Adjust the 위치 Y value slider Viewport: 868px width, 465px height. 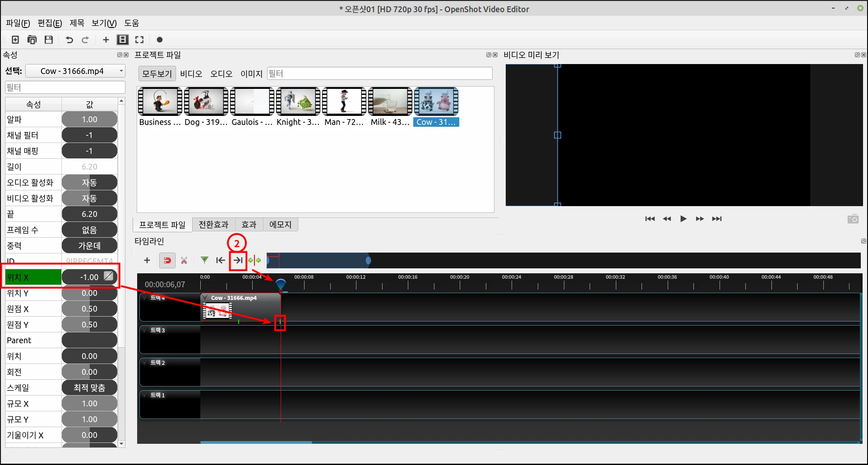tap(89, 293)
